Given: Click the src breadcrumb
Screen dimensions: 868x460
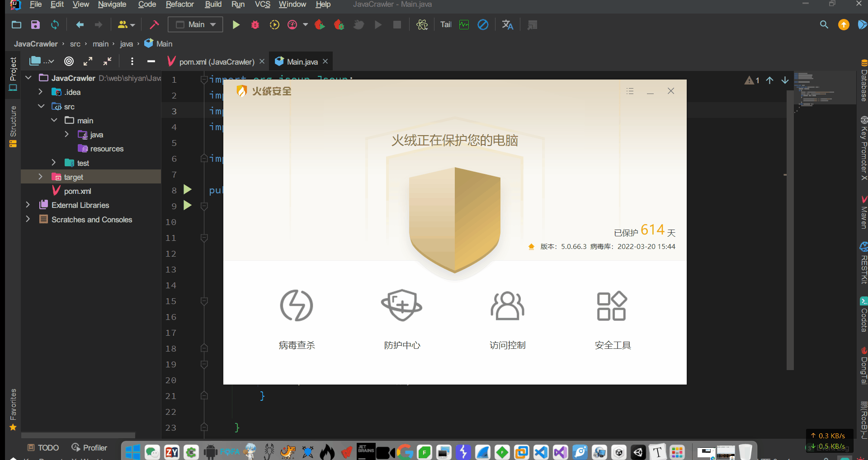Looking at the screenshot, I should coord(75,44).
